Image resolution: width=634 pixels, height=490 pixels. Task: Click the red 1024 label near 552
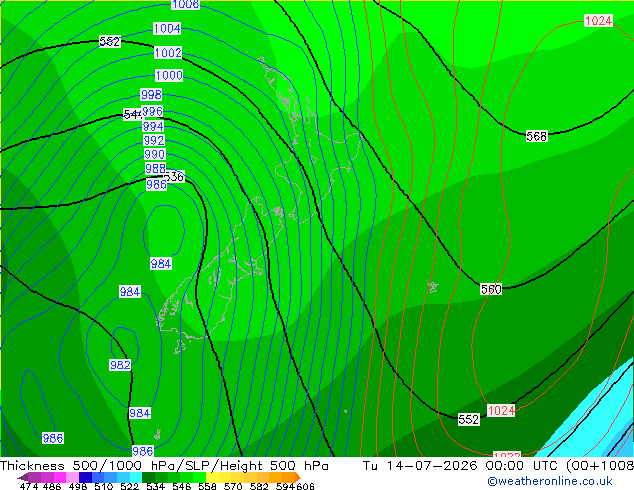[x=501, y=410]
